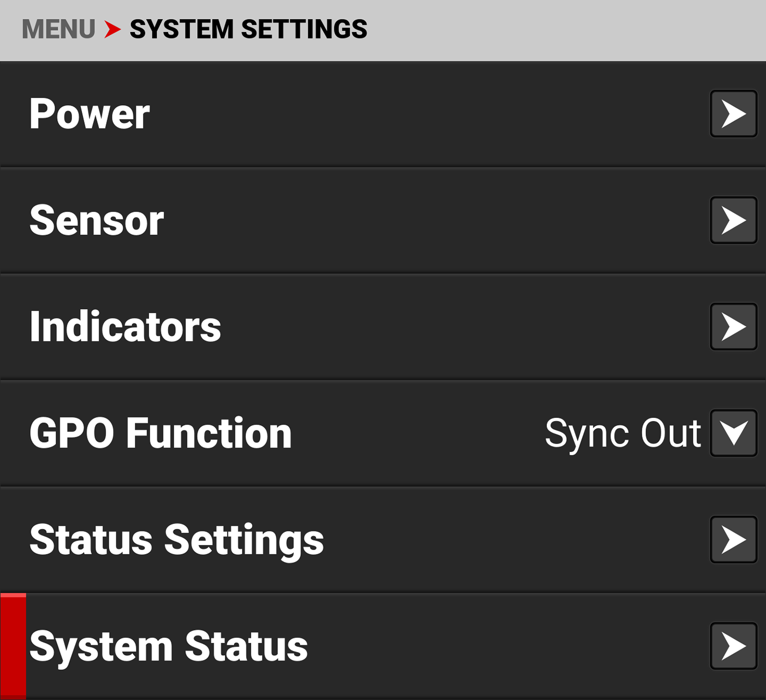Image resolution: width=766 pixels, height=700 pixels.
Task: Click the red arrow in the breadcrumb
Action: pyautogui.click(x=110, y=29)
